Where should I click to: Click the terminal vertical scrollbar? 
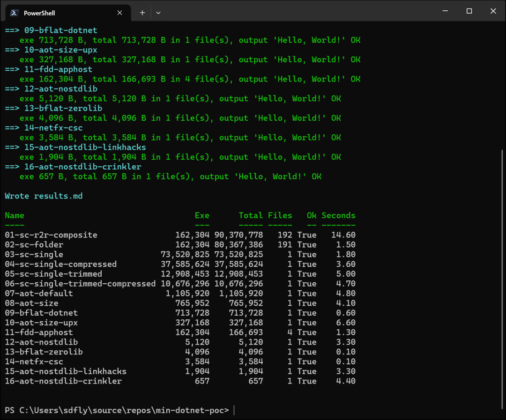coord(503,279)
